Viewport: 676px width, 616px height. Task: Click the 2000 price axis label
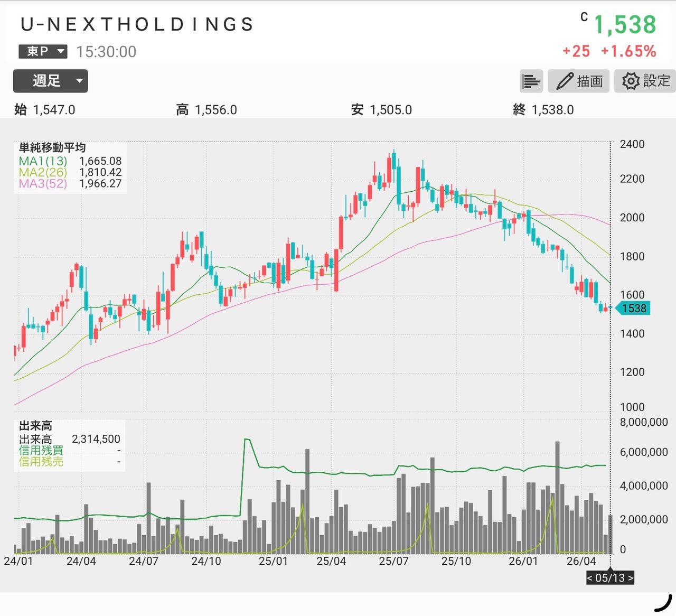632,218
